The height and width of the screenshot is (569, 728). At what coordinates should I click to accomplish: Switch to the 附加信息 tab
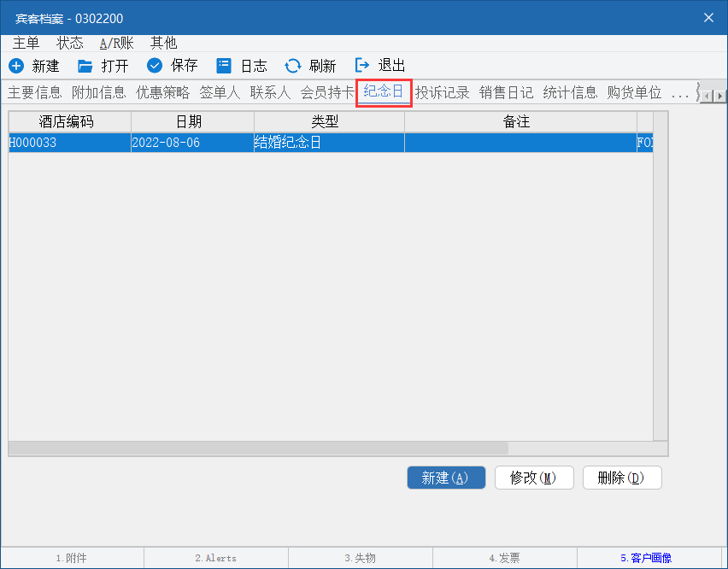click(x=99, y=92)
